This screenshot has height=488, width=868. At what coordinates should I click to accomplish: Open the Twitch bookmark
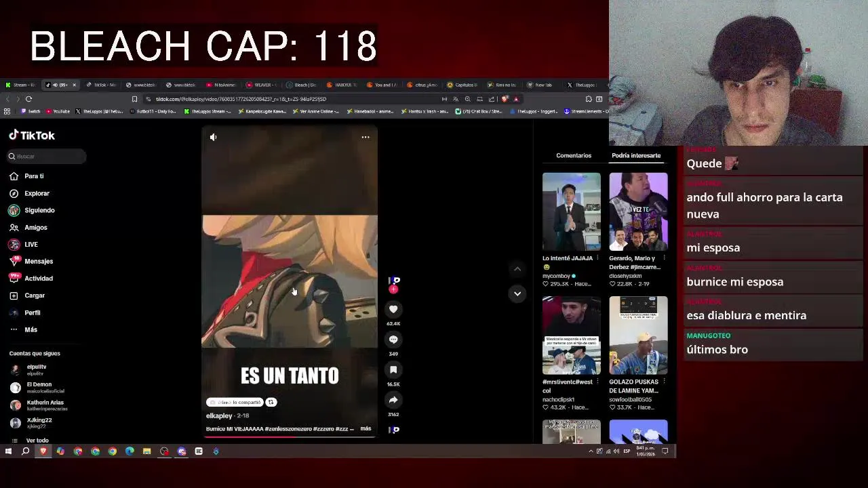(x=31, y=112)
